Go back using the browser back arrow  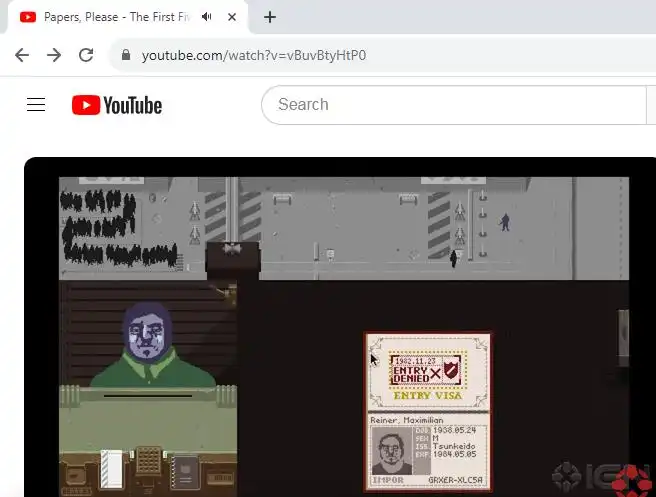click(x=22, y=55)
